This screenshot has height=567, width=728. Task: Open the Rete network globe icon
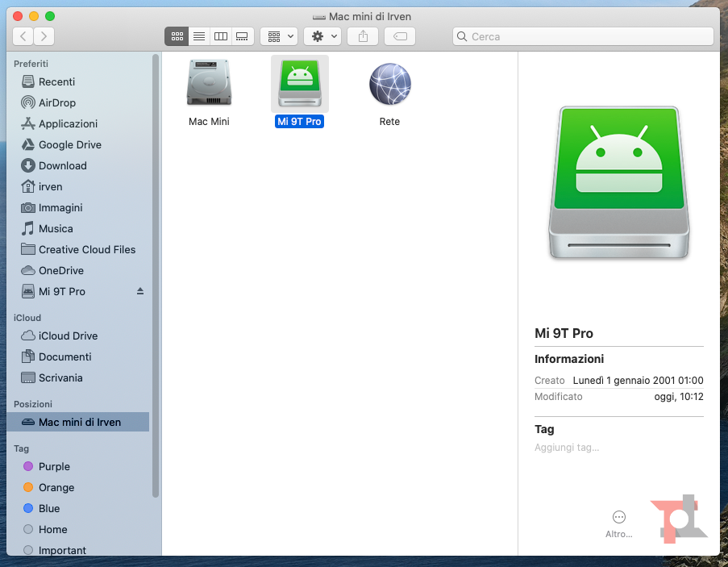(x=389, y=85)
